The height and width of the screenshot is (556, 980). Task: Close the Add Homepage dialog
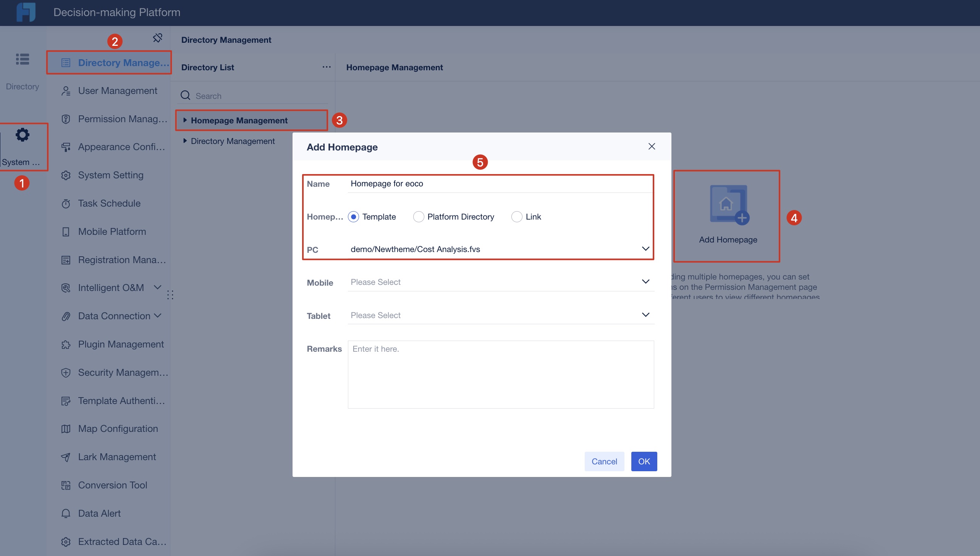pyautogui.click(x=652, y=147)
